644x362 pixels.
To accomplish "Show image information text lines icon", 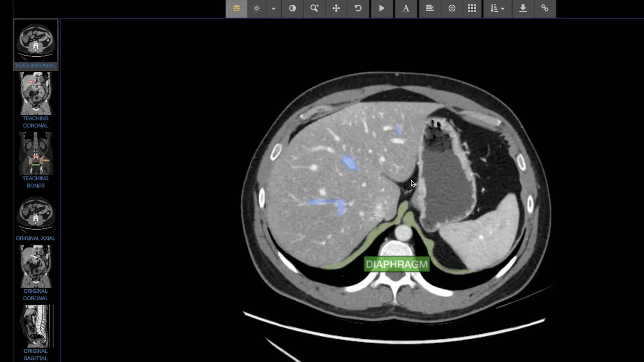I will point(430,8).
